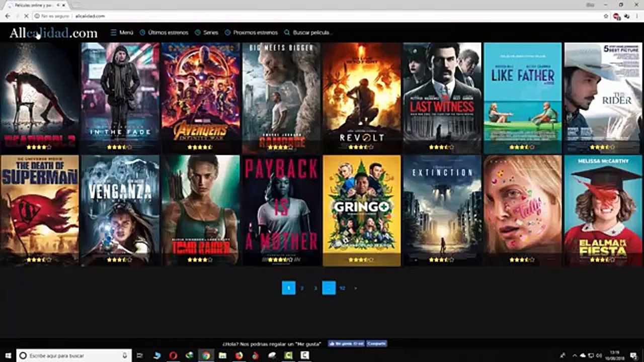Go to page 2 in pagination
This screenshot has width=644, height=362.
pyautogui.click(x=302, y=288)
